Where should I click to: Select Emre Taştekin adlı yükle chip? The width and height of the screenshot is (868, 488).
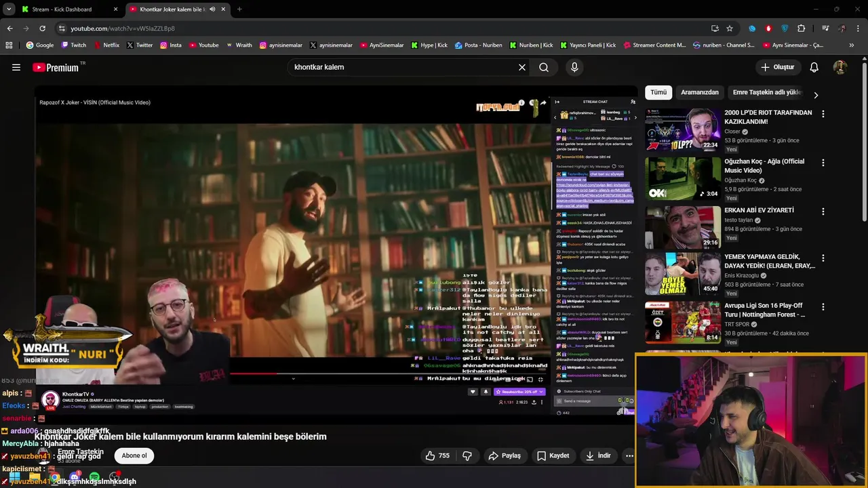767,92
